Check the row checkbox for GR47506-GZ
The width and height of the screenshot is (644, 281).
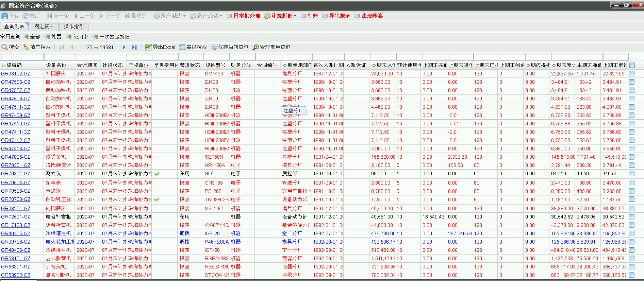pos(632,82)
